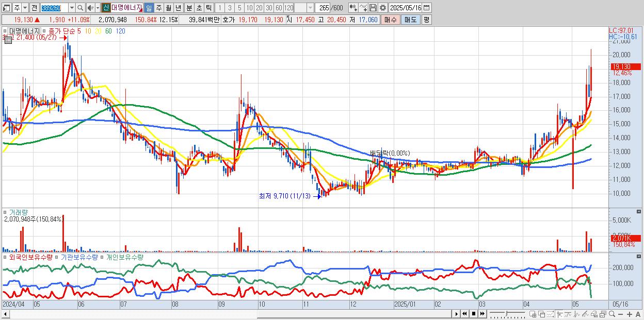The width and height of the screenshot is (644, 320).
Task: Click the 거래량 volume panel label
Action: (18, 212)
